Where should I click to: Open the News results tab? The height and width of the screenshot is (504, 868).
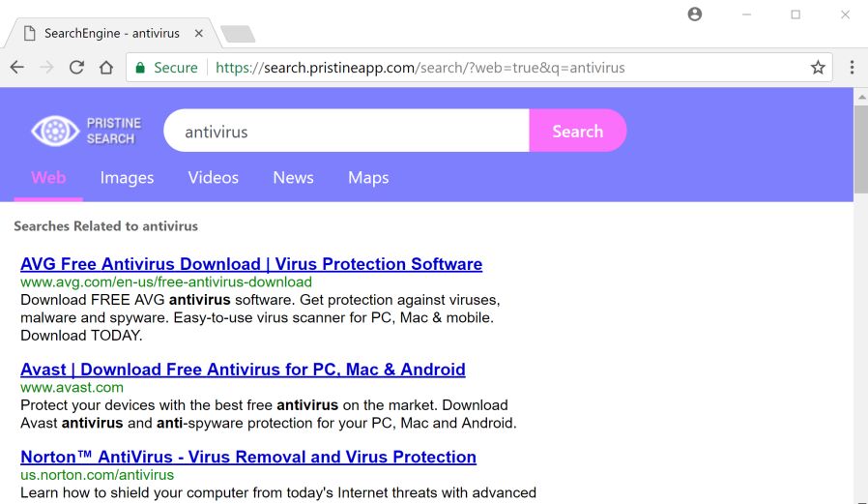(x=293, y=178)
